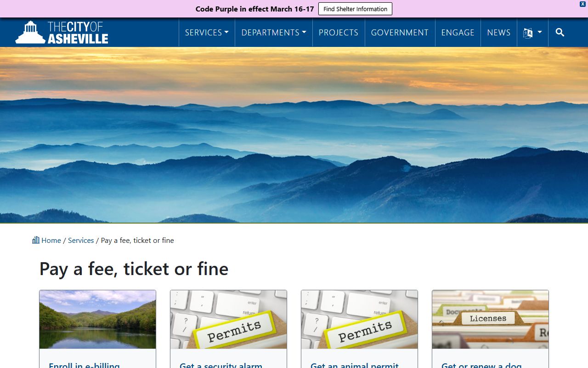The image size is (588, 368).
Task: Open the Enroll in e-billing link
Action: point(84,365)
